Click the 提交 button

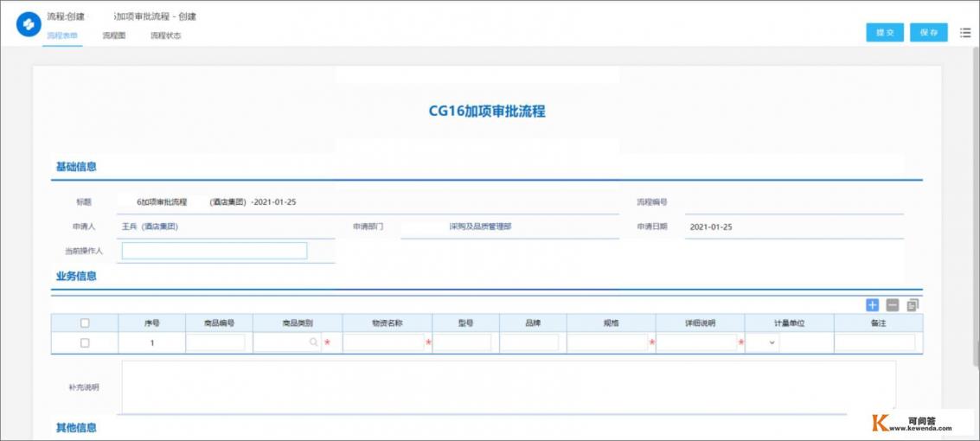click(884, 33)
